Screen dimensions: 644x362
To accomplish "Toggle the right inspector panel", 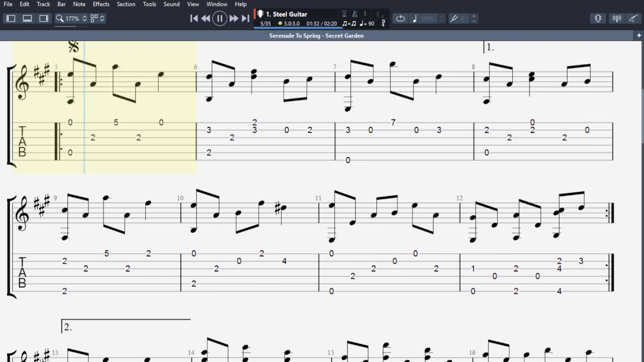I will tap(44, 19).
